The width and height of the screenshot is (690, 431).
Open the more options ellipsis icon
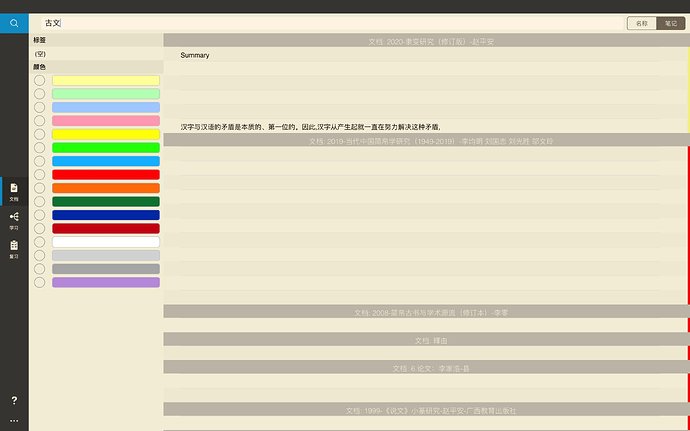14,421
